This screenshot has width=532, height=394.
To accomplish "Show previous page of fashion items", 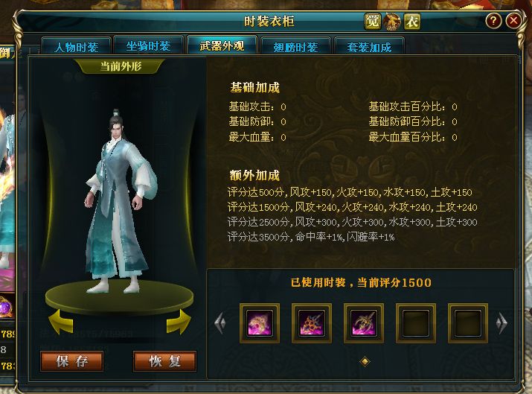I will (x=220, y=323).
